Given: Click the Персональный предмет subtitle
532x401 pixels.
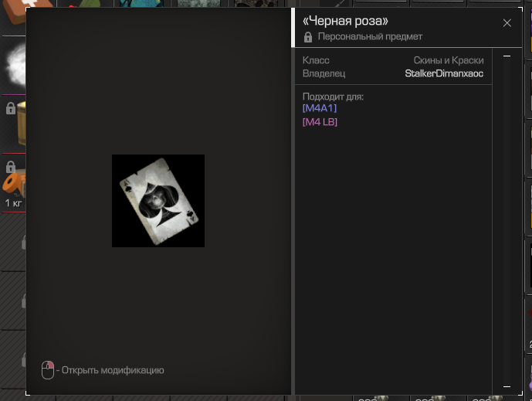Looking at the screenshot, I should (370, 37).
